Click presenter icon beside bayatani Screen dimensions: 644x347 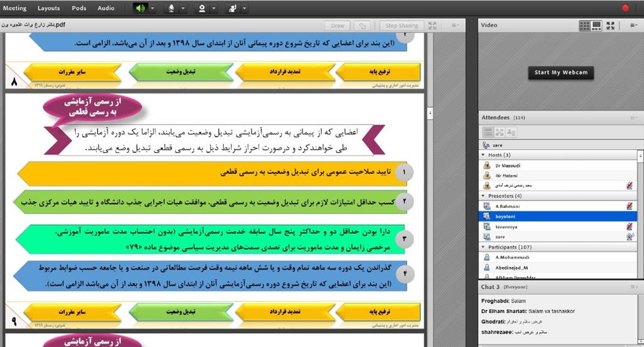487,216
